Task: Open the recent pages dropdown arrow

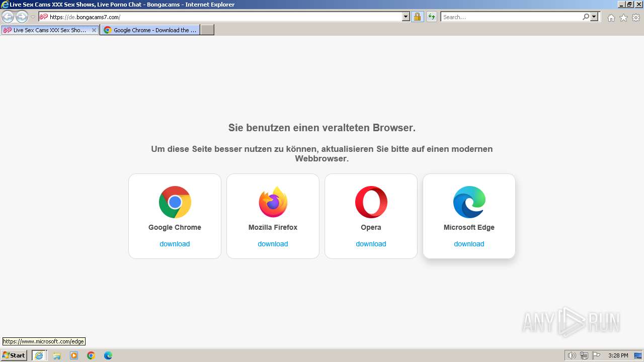Action: [33, 17]
